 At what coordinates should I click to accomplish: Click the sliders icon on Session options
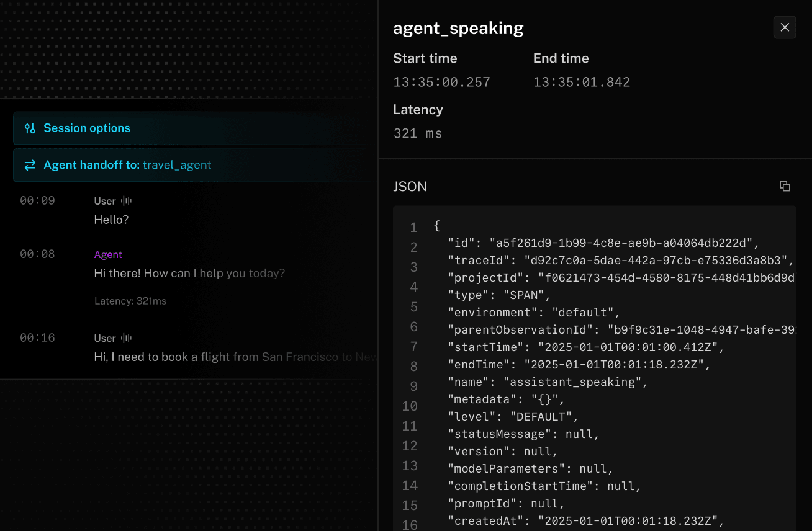pos(29,128)
